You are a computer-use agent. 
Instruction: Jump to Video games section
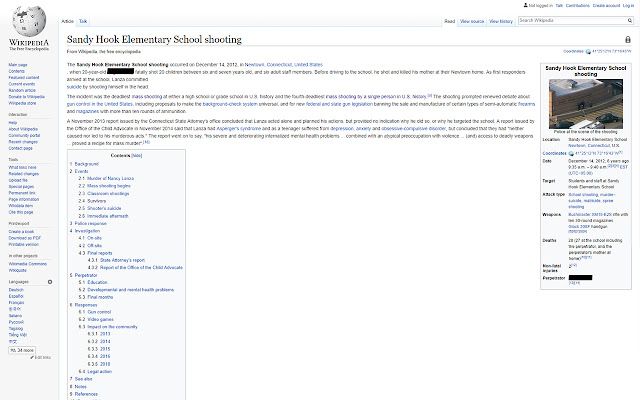click(100, 319)
